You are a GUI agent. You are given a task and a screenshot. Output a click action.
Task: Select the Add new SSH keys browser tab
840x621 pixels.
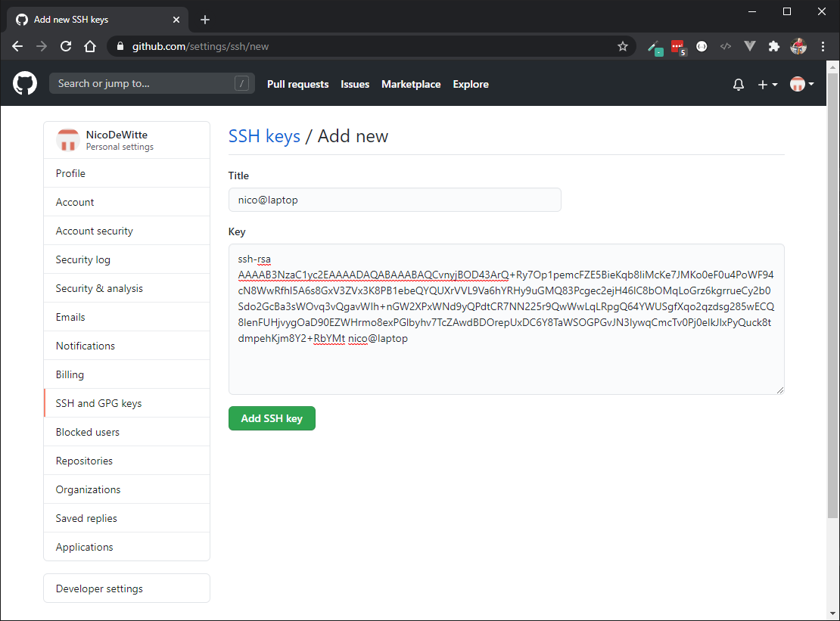[98, 20]
